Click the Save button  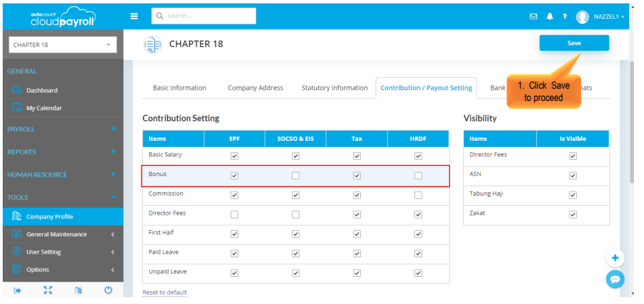coord(574,43)
